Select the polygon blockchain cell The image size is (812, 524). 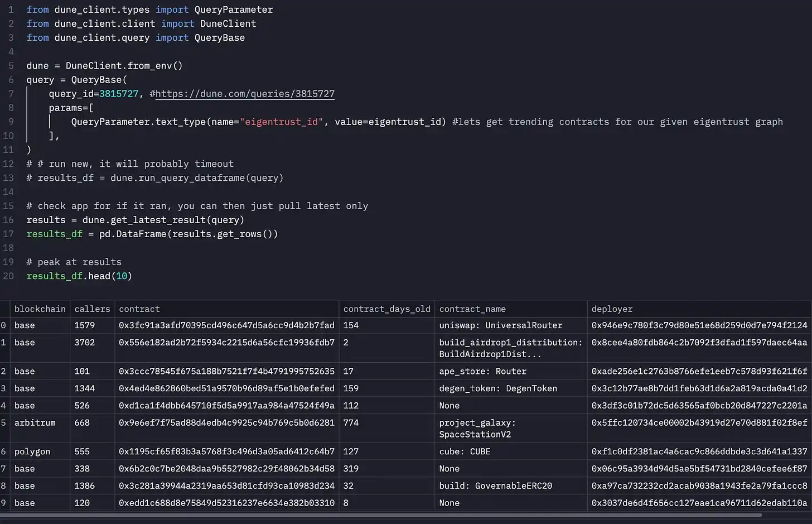pyautogui.click(x=32, y=451)
